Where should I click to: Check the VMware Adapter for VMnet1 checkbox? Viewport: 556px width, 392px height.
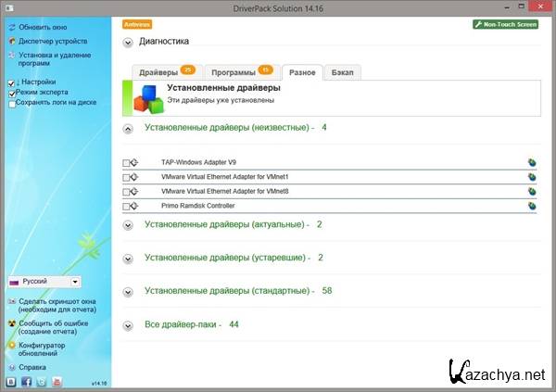126,177
